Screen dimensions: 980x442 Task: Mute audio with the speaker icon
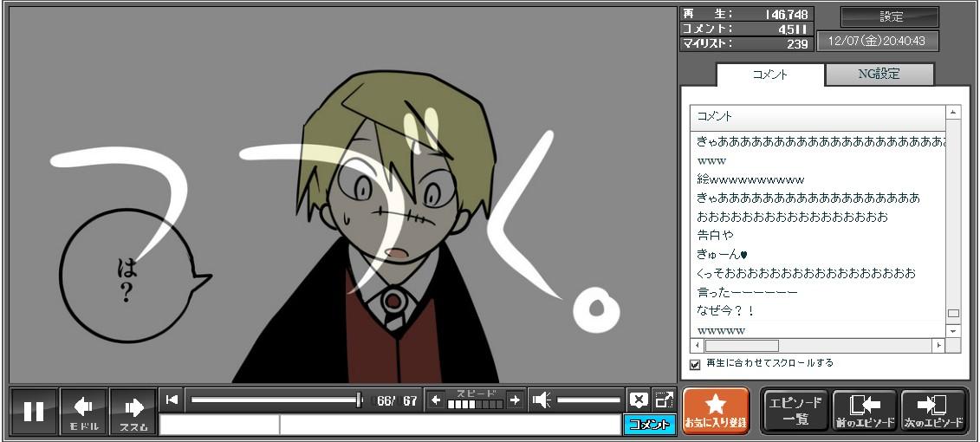pyautogui.click(x=542, y=400)
